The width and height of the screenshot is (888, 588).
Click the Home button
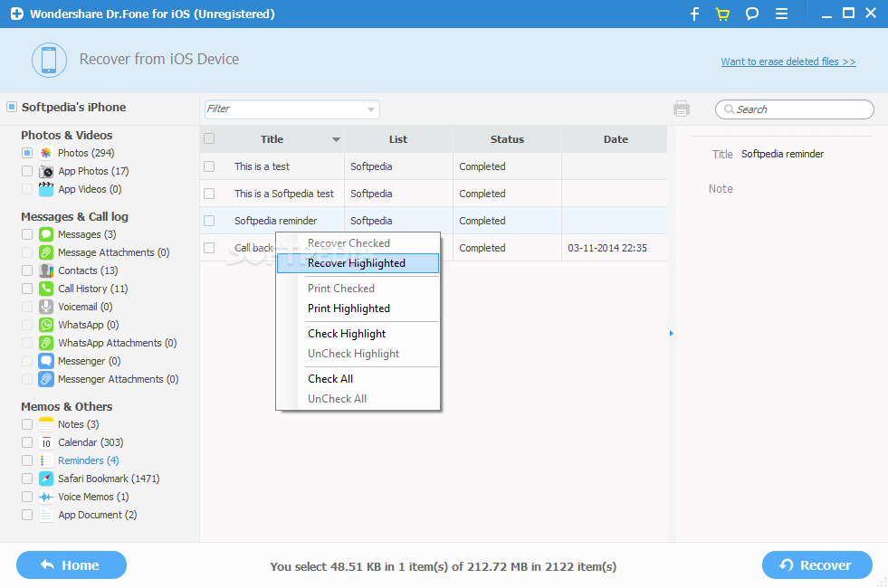click(x=72, y=564)
